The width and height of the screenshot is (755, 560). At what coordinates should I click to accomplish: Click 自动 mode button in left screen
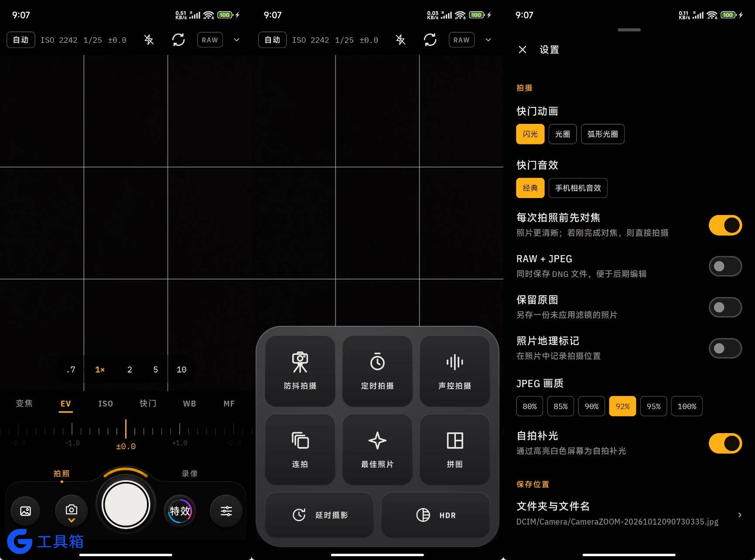tap(20, 40)
